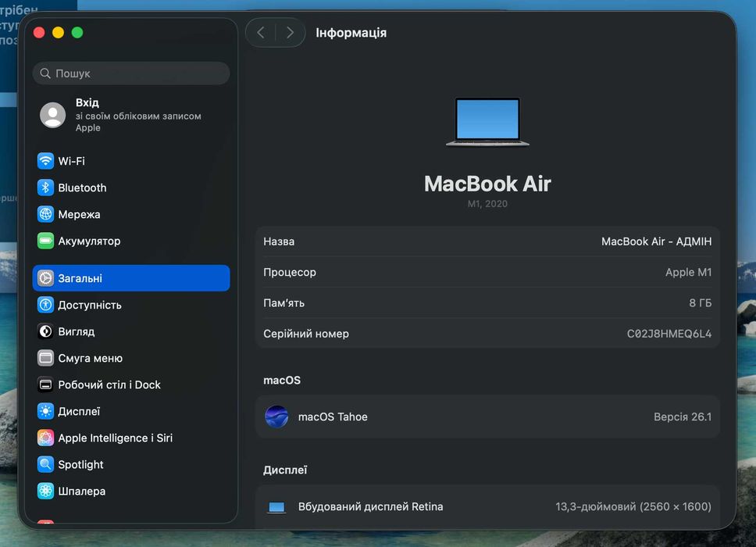This screenshot has width=756, height=547.
Task: Click the 8 ГБ memory value
Action: (700, 303)
